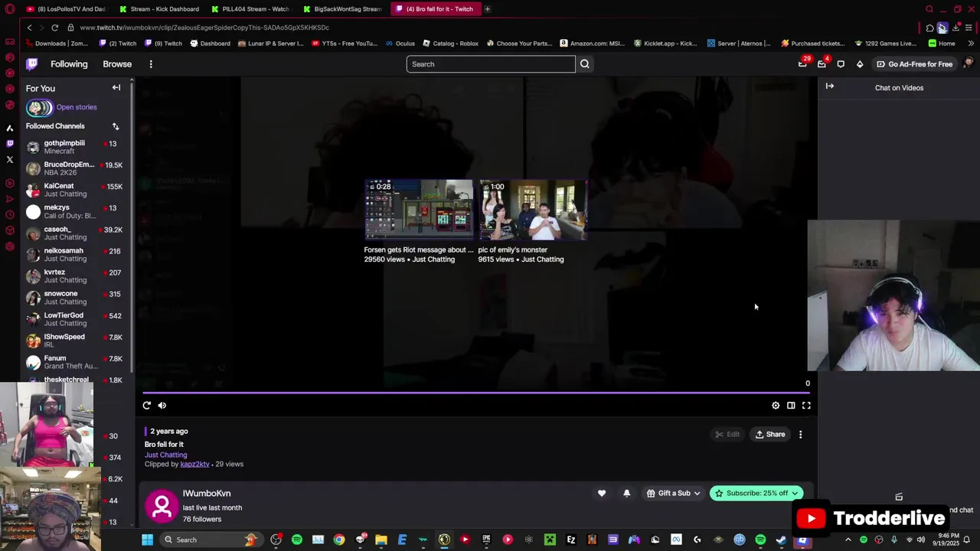Collapse the For You sidebar
Image resolution: width=980 pixels, height=551 pixels.
pyautogui.click(x=116, y=88)
